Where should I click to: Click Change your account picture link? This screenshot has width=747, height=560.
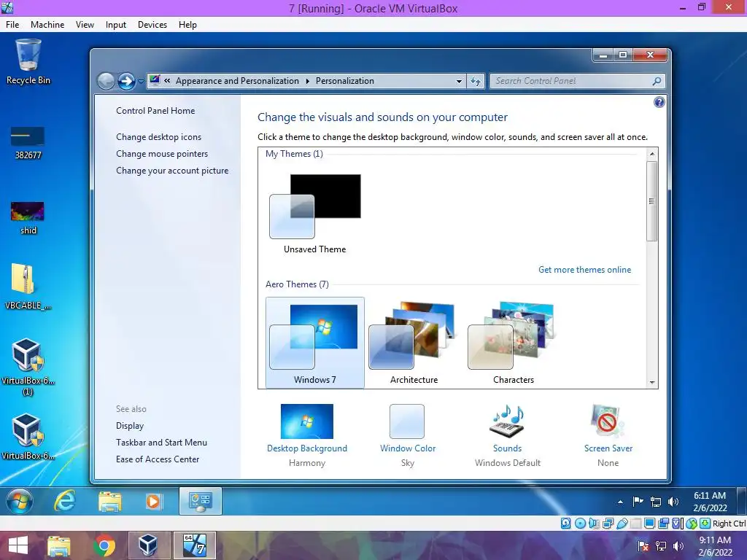click(172, 171)
